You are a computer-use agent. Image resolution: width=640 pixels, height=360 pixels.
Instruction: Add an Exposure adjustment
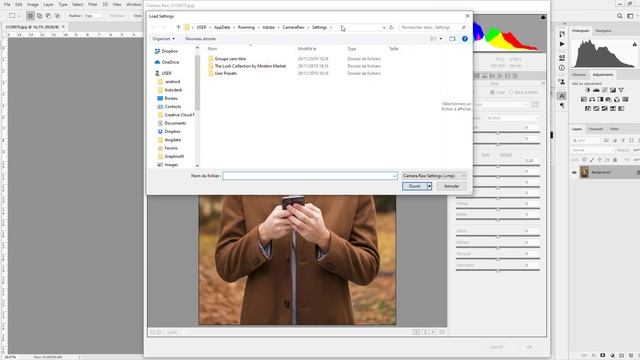[613, 90]
